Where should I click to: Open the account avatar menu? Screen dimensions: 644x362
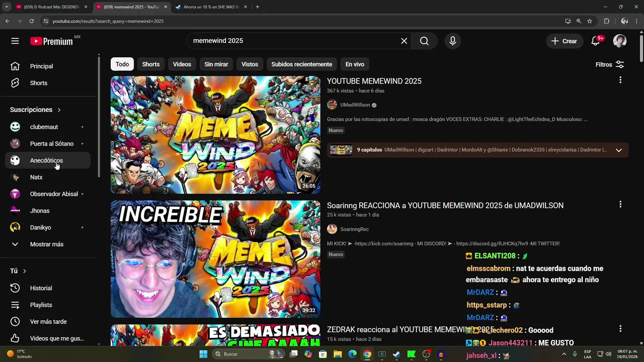(620, 41)
